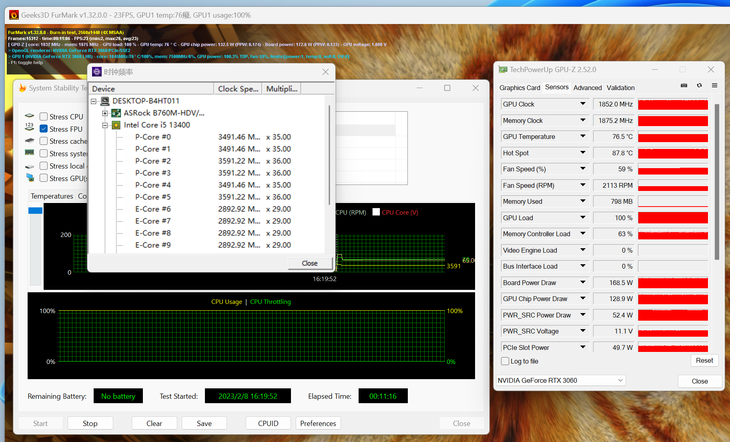Screen dimensions: 730x442
Task: Expand the ASRock B760M-HDV node
Action: point(105,113)
